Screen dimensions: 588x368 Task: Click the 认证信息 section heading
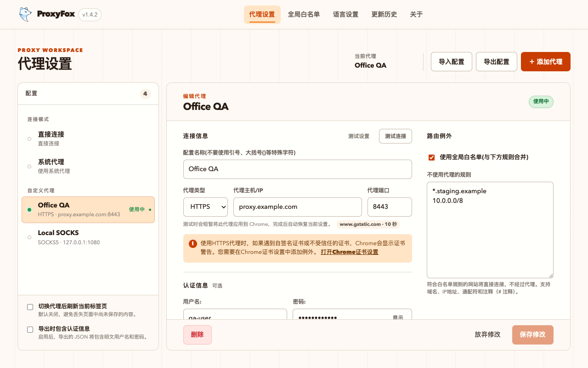[x=196, y=286]
